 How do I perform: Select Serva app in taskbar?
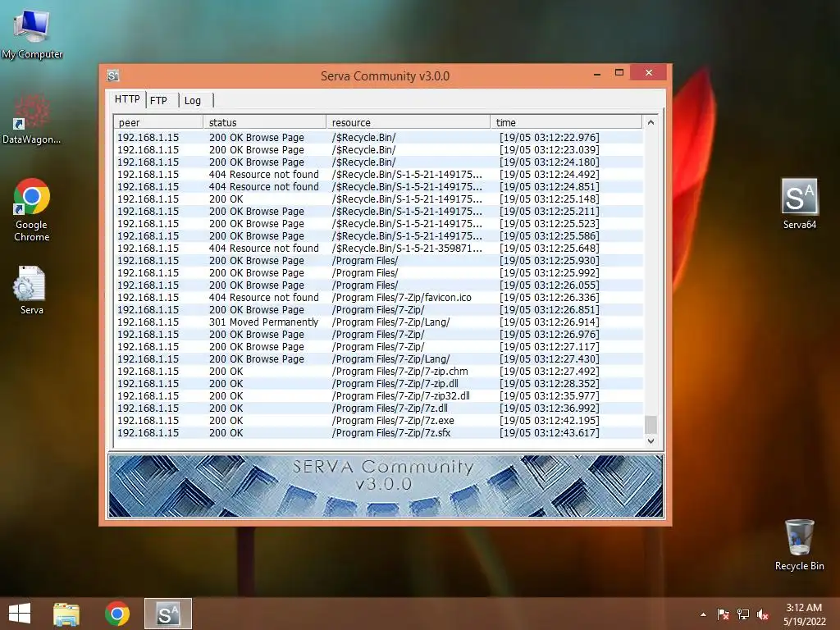(x=167, y=614)
